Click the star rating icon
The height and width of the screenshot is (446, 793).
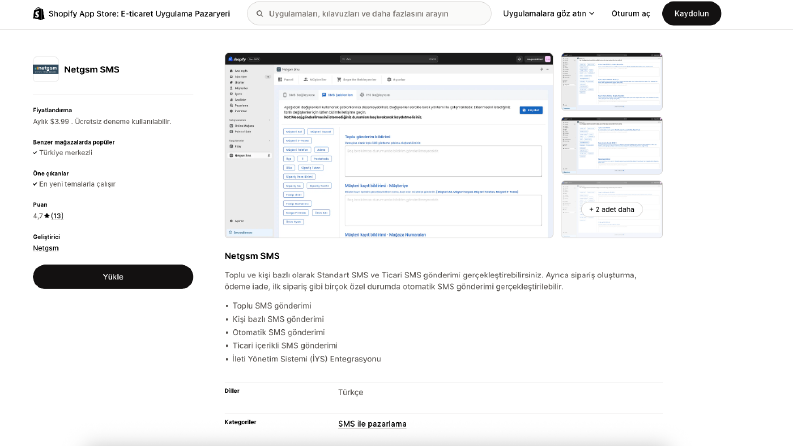coord(47,216)
